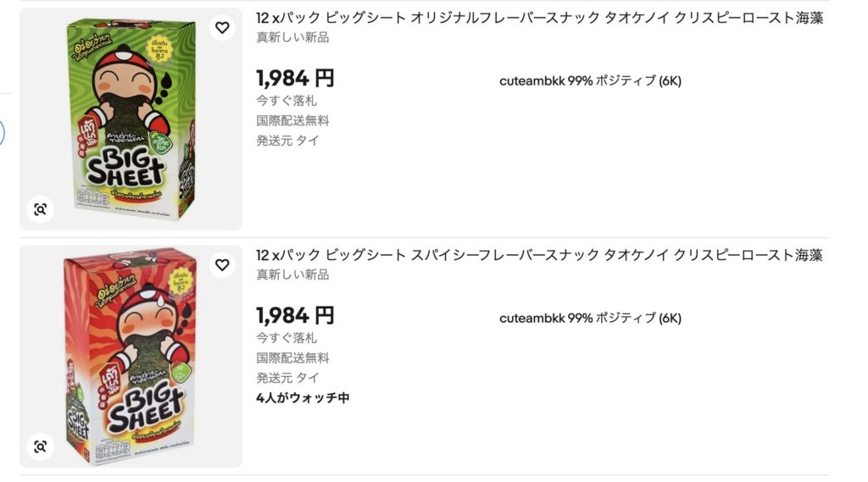This screenshot has width=868, height=482.
Task: Open the red Big Sheet product image
Action: pos(131,356)
